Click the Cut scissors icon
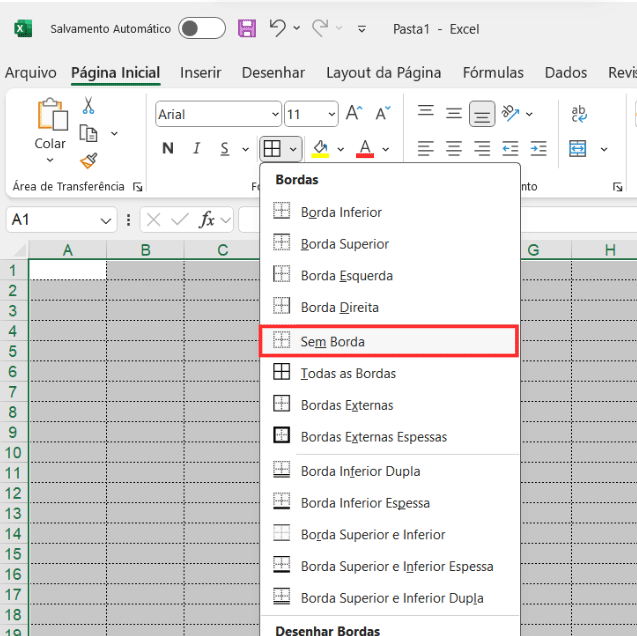 (88, 105)
